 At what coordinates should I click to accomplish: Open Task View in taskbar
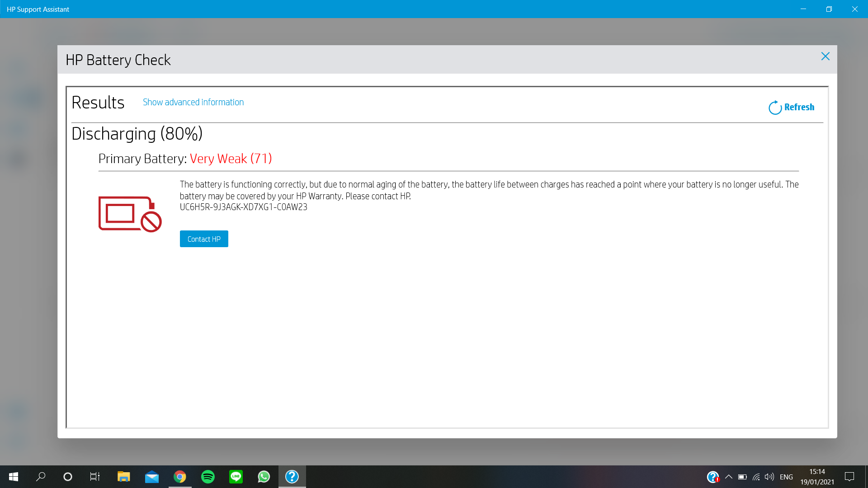pos(95,477)
